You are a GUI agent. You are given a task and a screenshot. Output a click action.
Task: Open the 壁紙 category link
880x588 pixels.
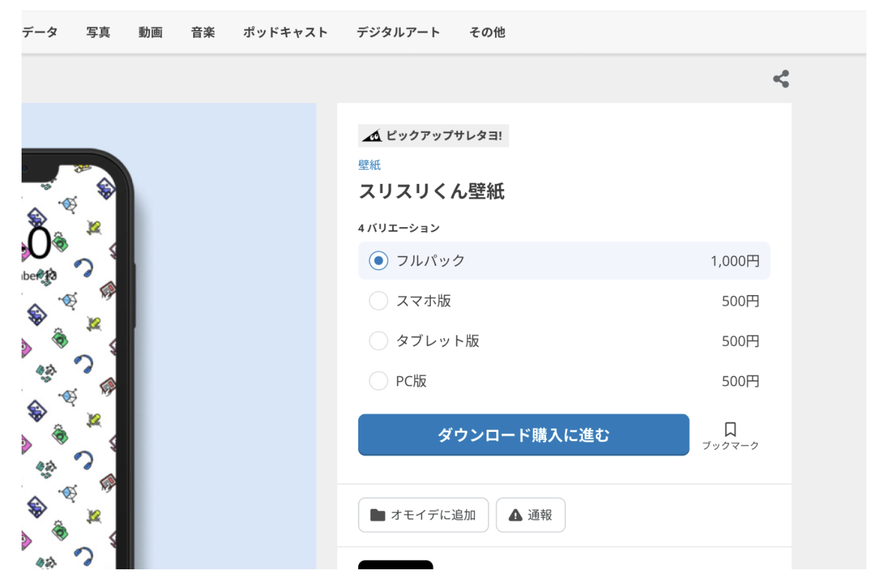click(369, 165)
